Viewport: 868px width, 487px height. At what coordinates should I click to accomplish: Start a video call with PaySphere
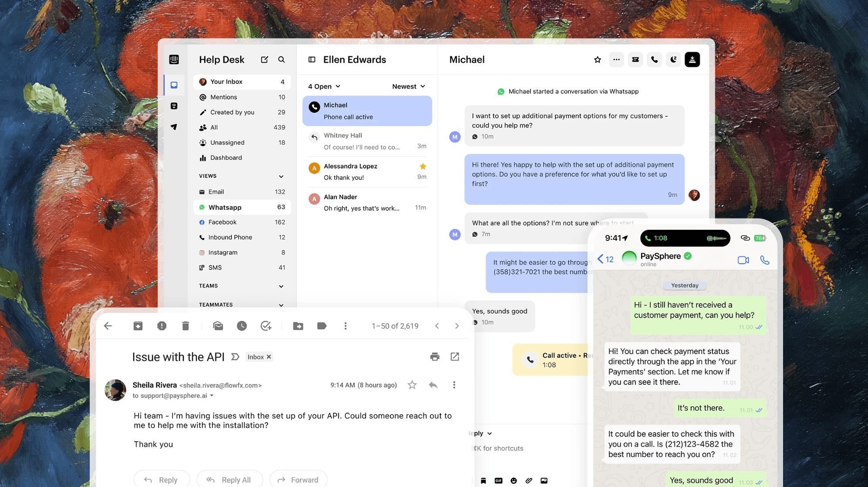[743, 260]
